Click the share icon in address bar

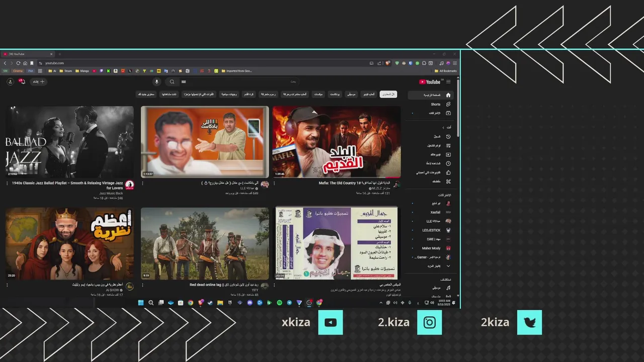click(379, 63)
